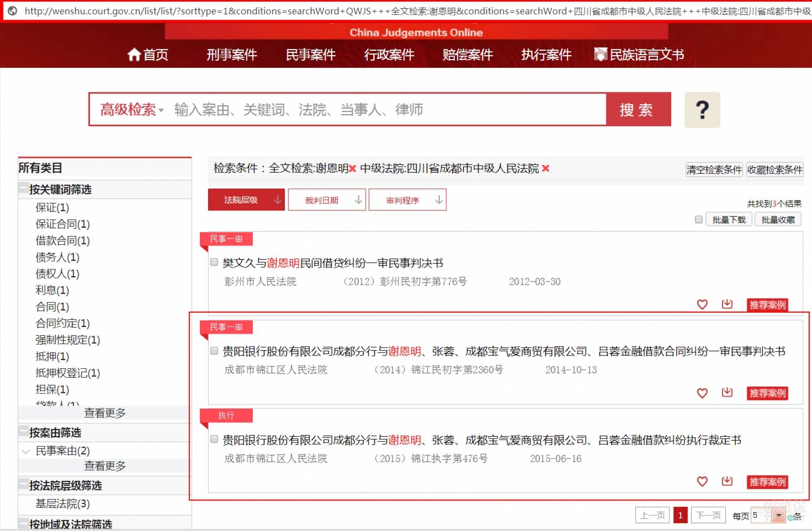Click 查看更多 under 按案由筛选
The height and width of the screenshot is (531, 812).
[105, 466]
